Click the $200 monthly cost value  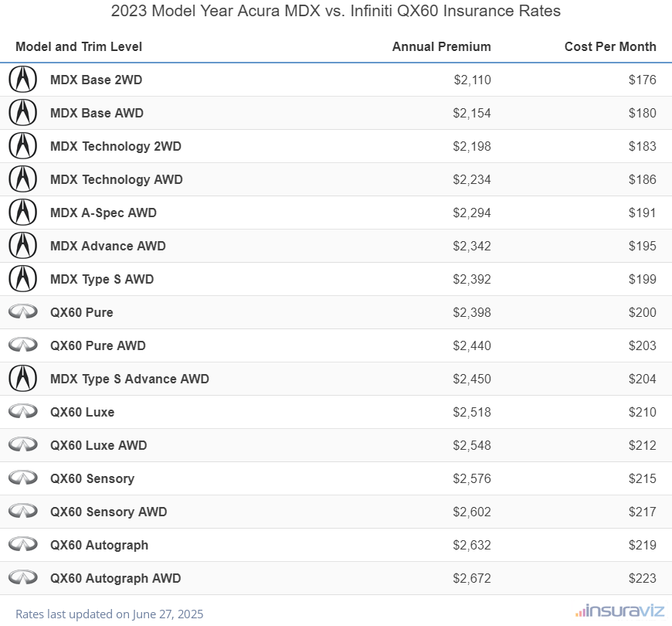coord(643,312)
